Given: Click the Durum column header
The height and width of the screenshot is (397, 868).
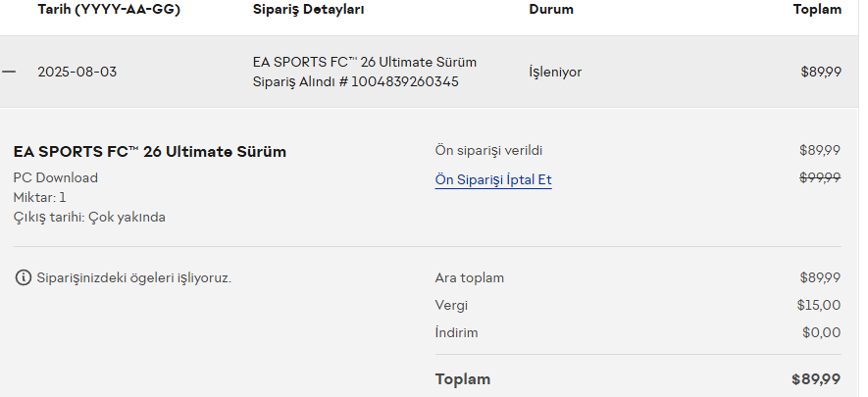Looking at the screenshot, I should 551,9.
